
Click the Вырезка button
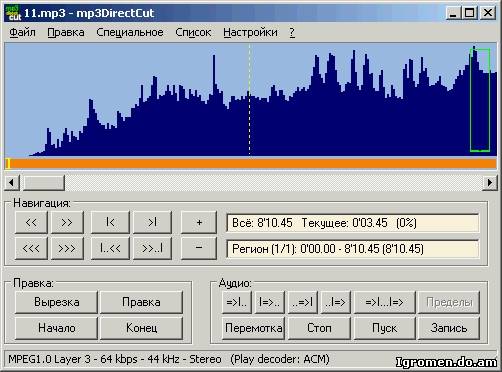[57, 302]
